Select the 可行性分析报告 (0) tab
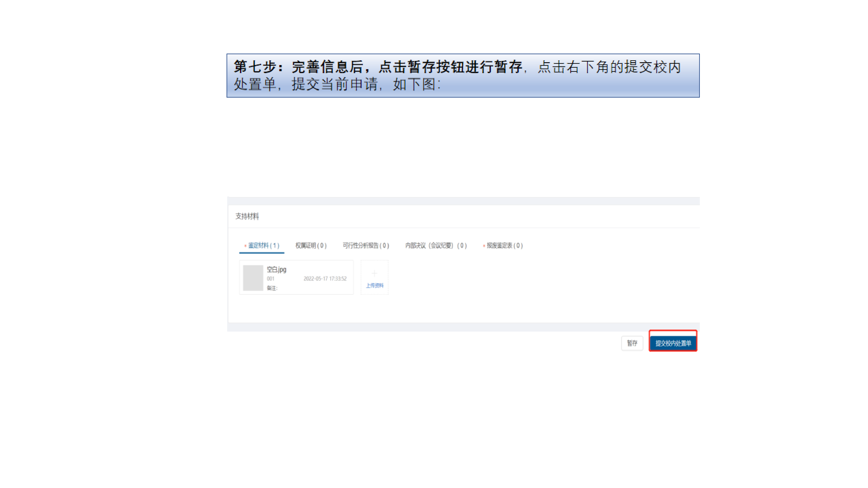 pyautogui.click(x=366, y=246)
